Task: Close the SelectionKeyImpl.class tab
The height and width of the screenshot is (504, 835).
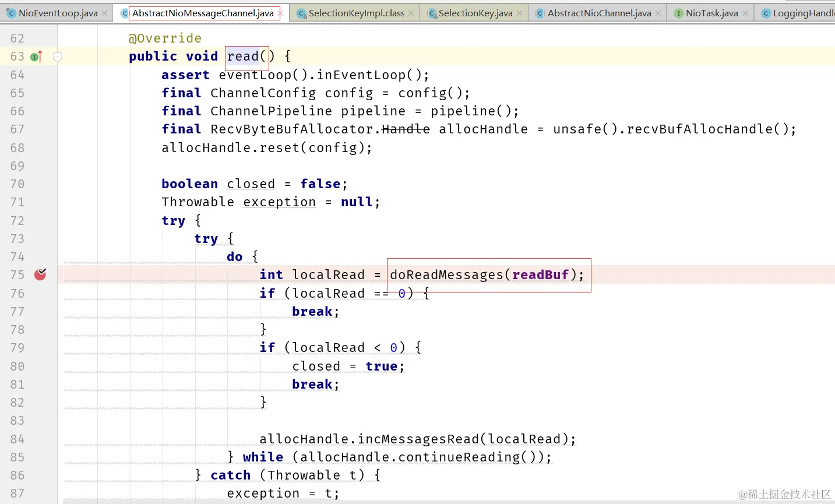Action: 411,13
